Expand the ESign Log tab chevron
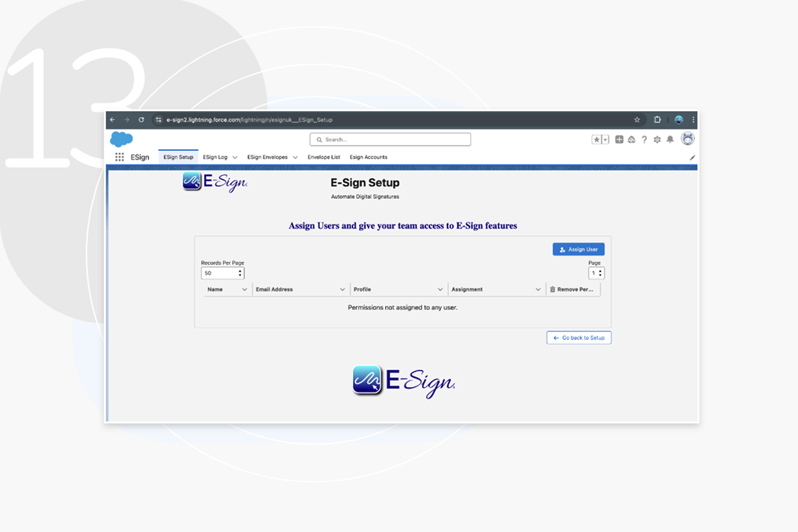 [235, 158]
